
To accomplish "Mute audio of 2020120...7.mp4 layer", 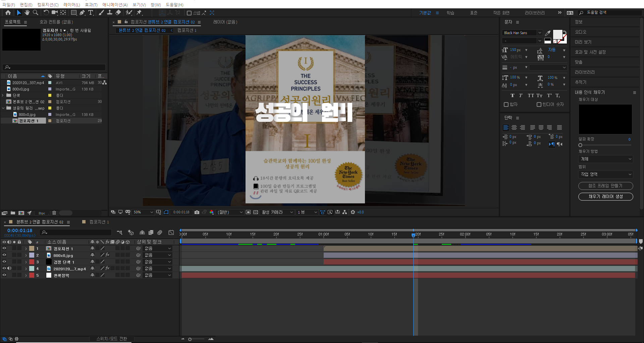I will click(x=9, y=268).
